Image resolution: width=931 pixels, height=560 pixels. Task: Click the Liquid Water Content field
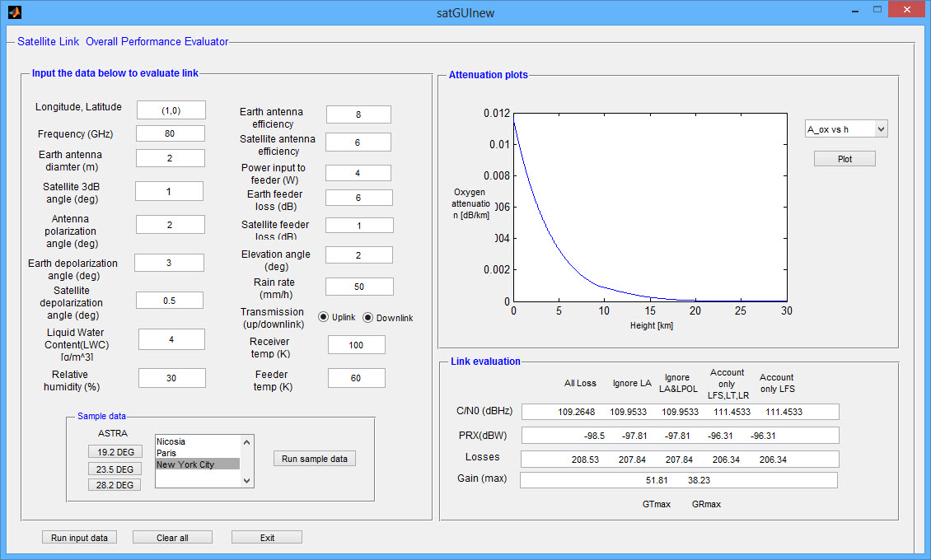171,339
